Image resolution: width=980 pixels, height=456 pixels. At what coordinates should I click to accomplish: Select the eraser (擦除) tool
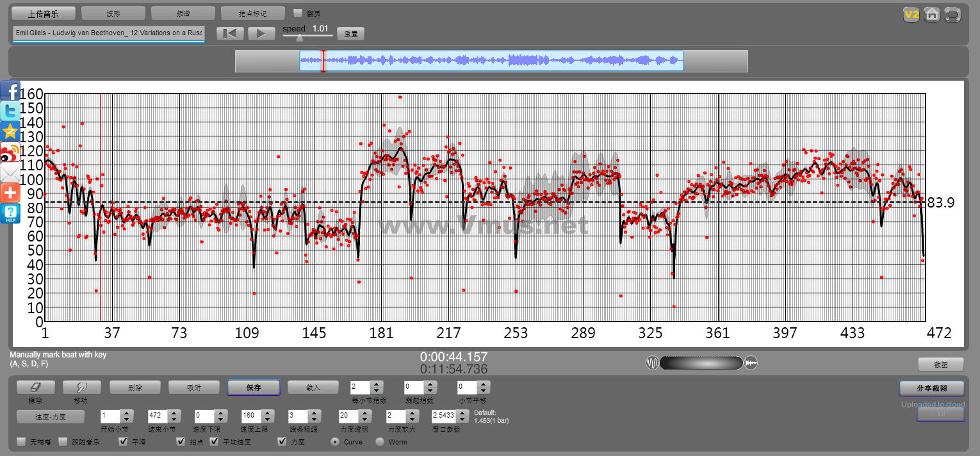[35, 387]
